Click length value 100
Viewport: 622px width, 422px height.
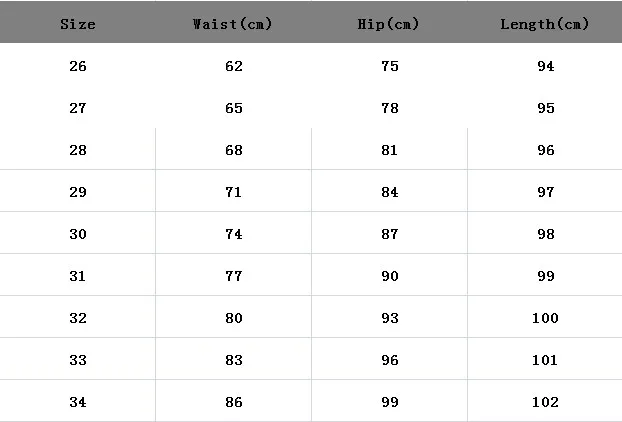pyautogui.click(x=545, y=318)
